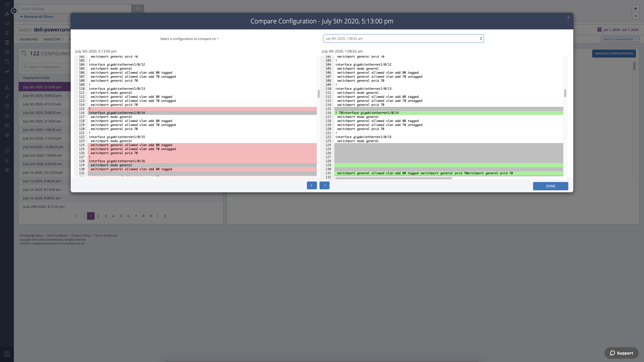
Task: Switch to the DASHBOARD tab
Action: tap(29, 39)
